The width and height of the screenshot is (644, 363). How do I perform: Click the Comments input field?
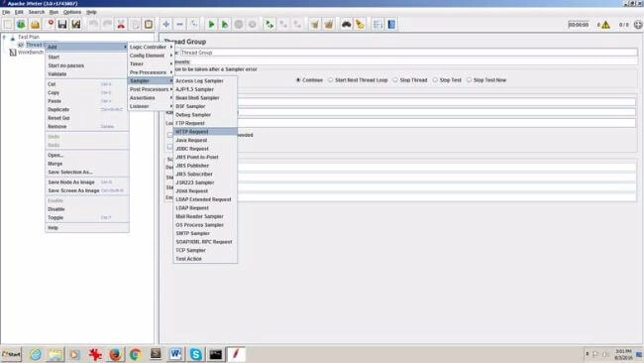(414, 61)
